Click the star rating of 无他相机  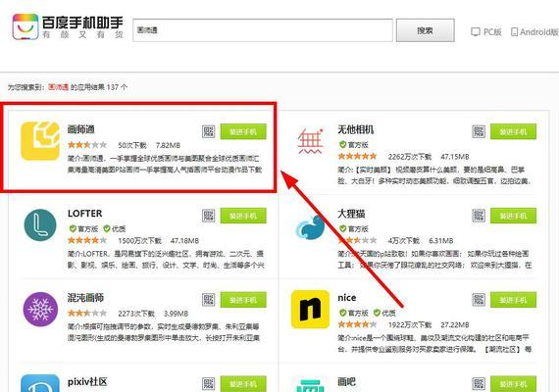(x=358, y=156)
